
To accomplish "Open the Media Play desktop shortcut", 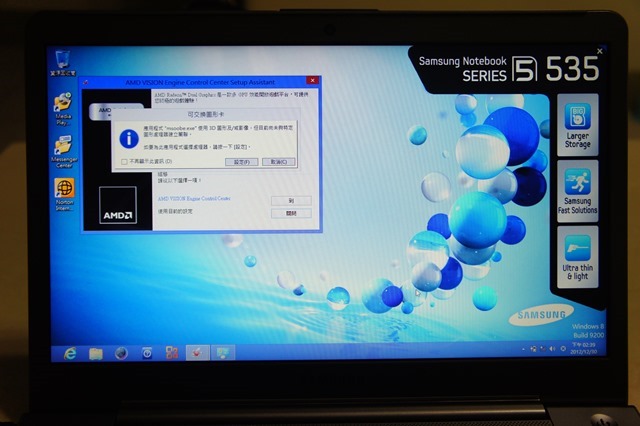I will pos(63,108).
